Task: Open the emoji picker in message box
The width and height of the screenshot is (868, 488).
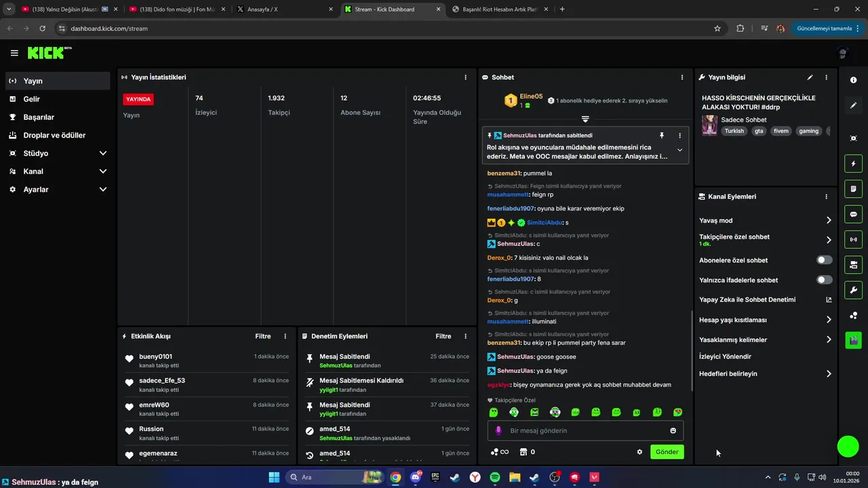Action: click(x=673, y=430)
